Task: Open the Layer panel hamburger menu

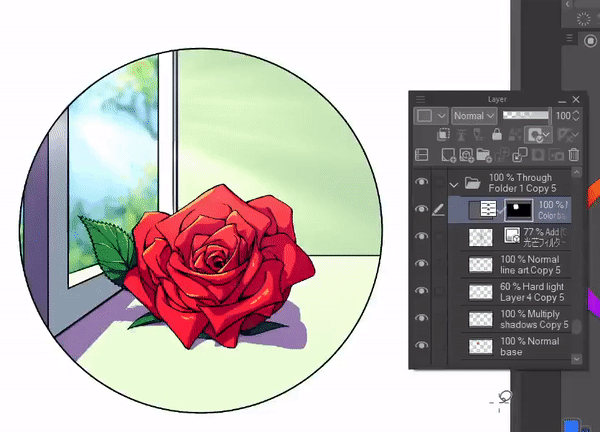Action: (421, 100)
